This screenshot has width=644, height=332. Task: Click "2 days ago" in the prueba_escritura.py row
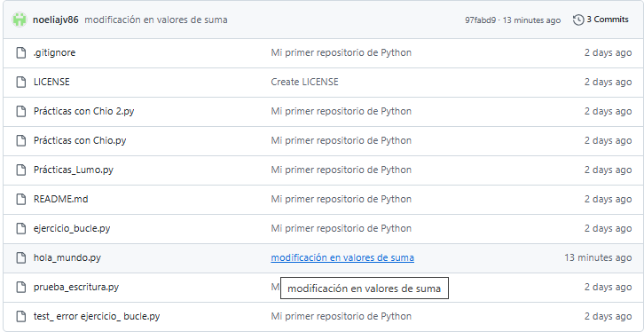tap(608, 288)
